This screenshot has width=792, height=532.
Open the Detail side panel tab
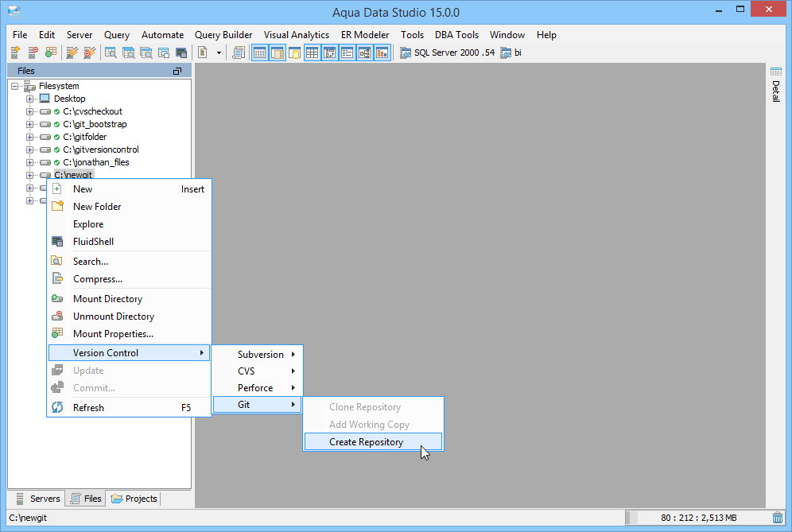click(x=776, y=85)
